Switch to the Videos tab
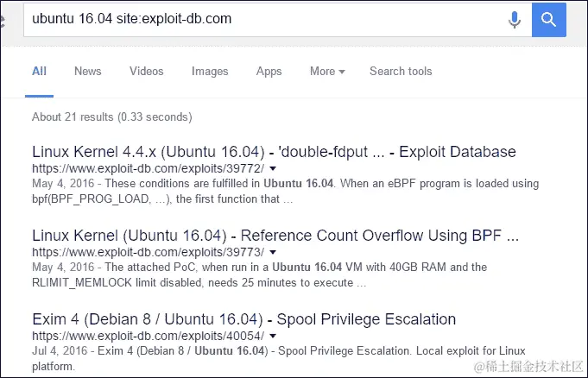The image size is (588, 378). tap(147, 71)
